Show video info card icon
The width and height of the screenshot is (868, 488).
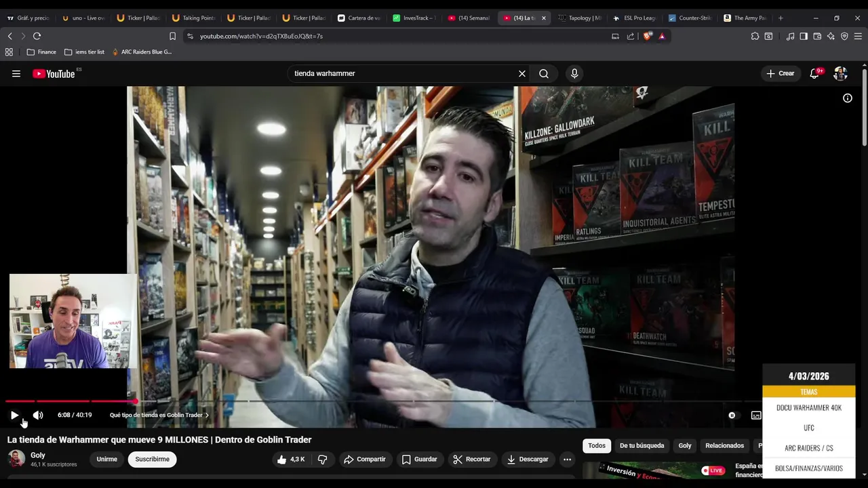pos(847,98)
